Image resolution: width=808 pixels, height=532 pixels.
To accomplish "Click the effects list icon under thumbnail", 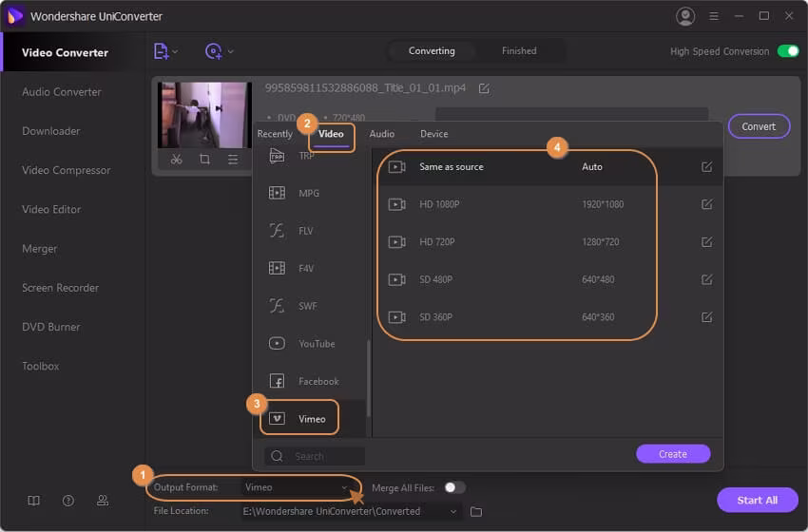I will [233, 160].
